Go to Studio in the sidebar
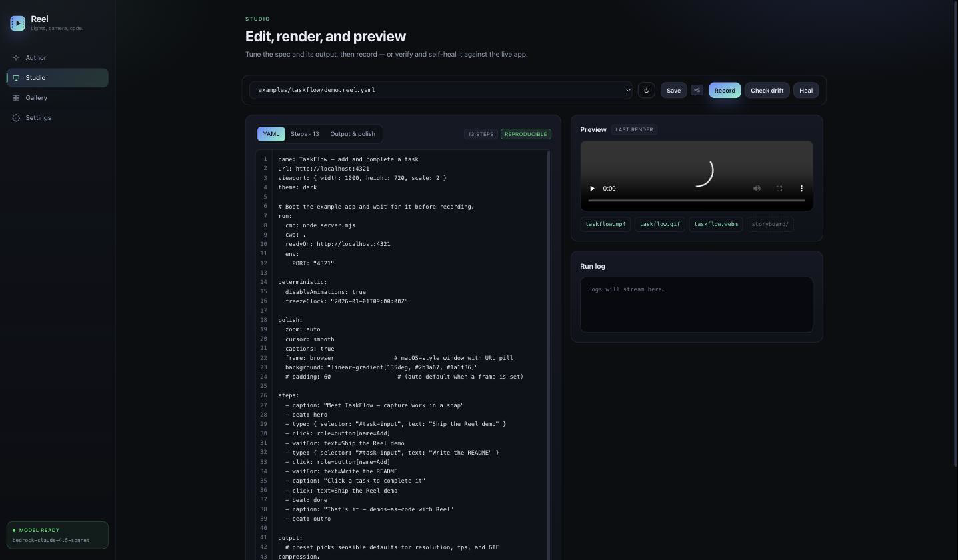The height and width of the screenshot is (560, 958). point(57,78)
